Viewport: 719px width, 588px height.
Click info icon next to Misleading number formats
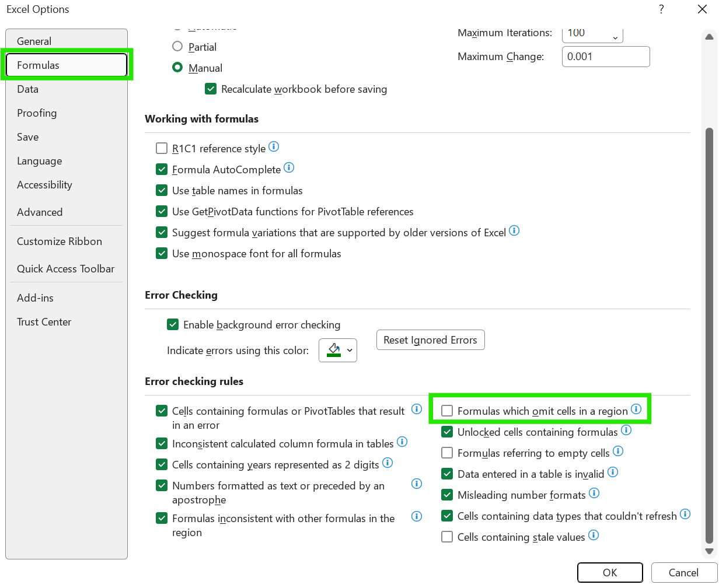coord(594,494)
